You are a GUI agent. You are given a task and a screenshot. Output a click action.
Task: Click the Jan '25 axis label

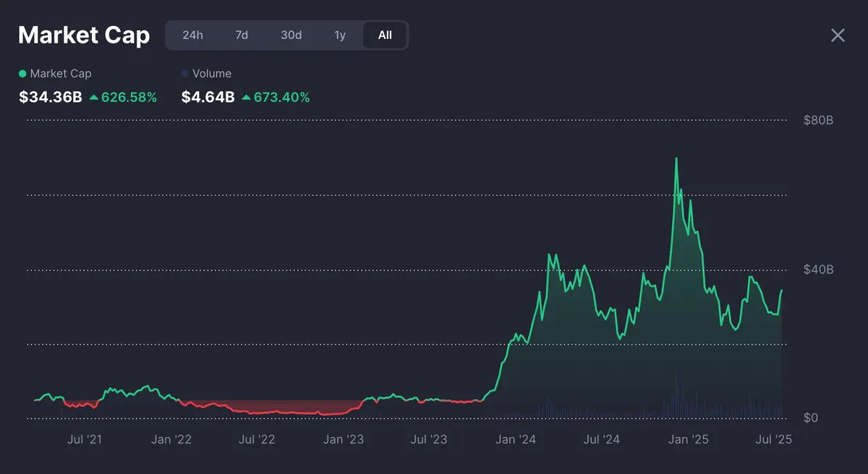coord(688,439)
